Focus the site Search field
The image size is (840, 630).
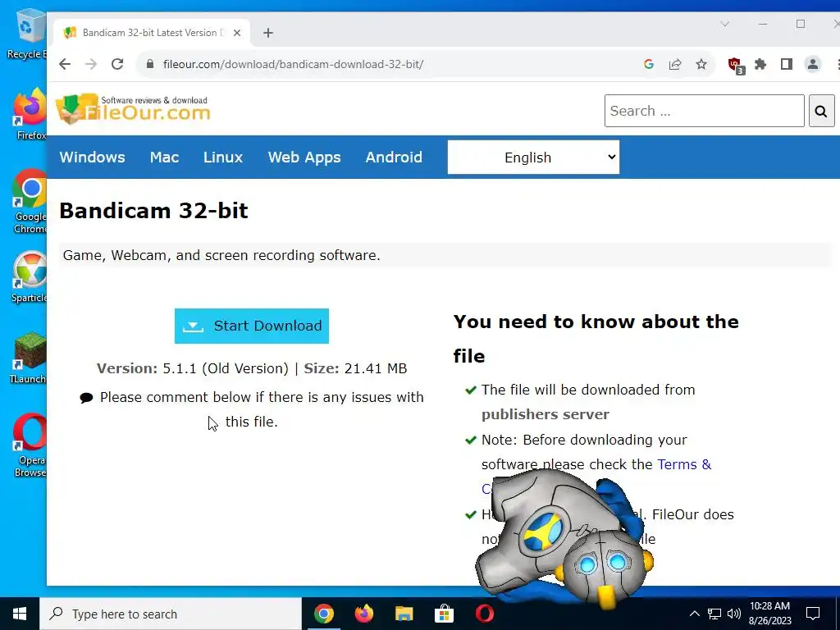click(x=704, y=111)
